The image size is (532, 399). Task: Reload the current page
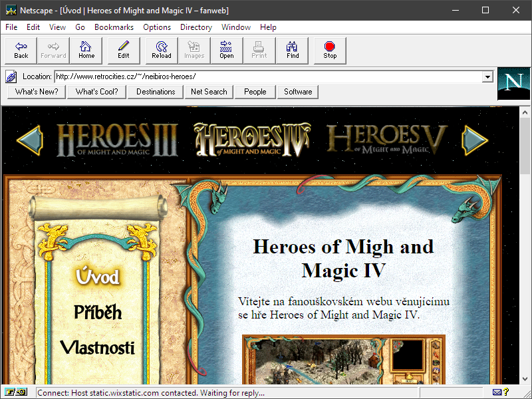pyautogui.click(x=162, y=51)
